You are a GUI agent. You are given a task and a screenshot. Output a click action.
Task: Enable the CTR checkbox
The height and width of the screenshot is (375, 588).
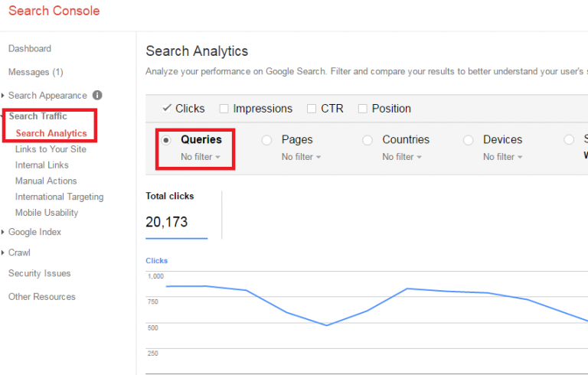(312, 109)
